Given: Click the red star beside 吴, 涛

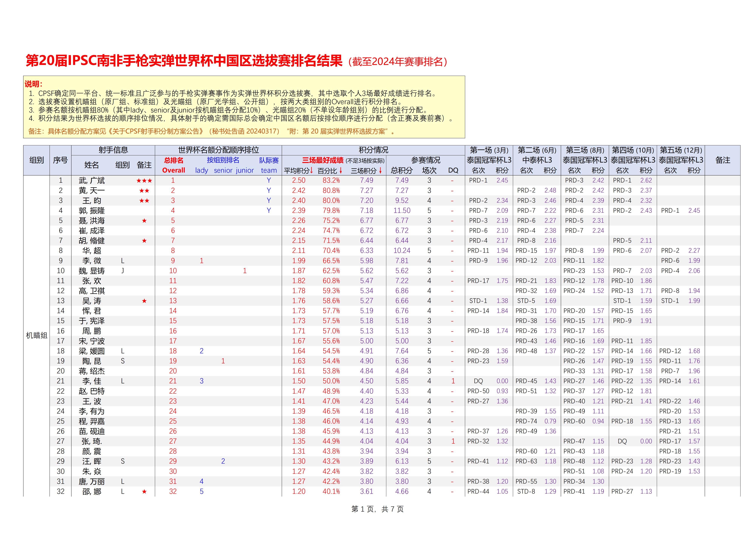Looking at the screenshot, I should pyautogui.click(x=144, y=301).
